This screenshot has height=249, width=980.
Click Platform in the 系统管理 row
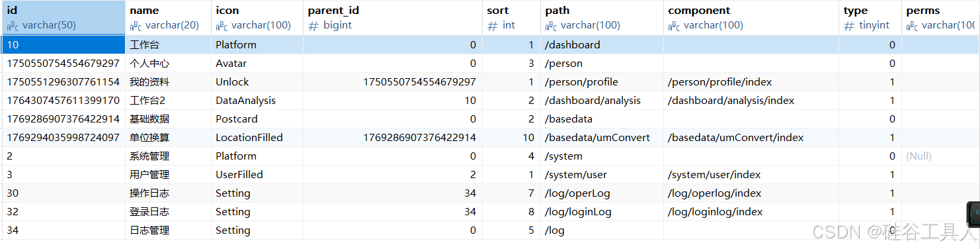[x=257, y=156]
